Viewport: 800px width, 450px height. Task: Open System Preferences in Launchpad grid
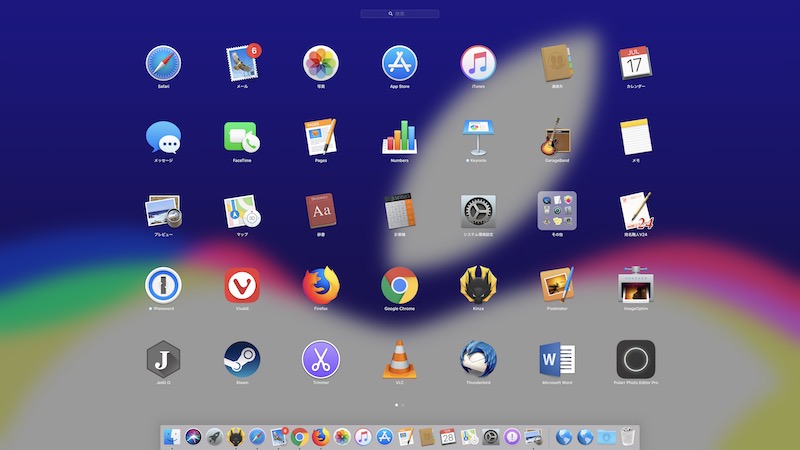tap(478, 211)
